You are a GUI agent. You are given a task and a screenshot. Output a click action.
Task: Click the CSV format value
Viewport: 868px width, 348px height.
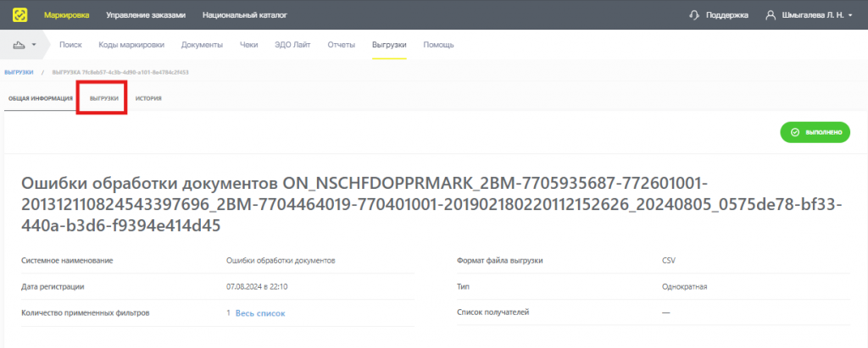669,260
